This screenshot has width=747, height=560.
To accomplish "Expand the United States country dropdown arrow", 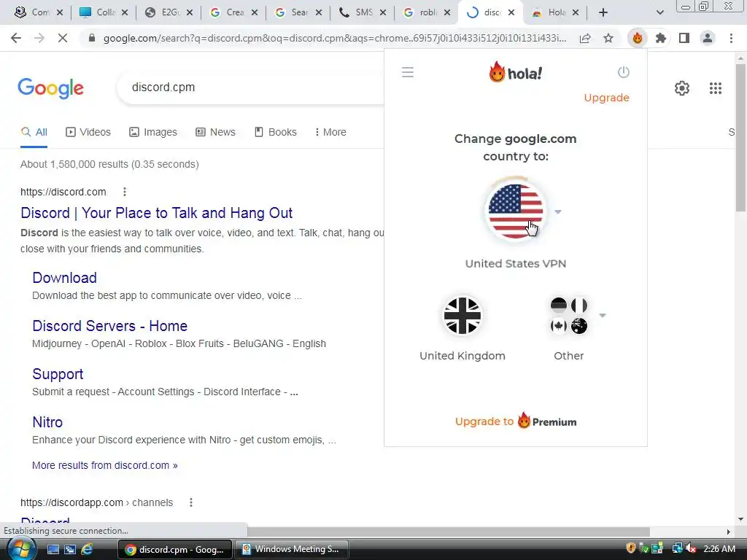I will (x=558, y=212).
